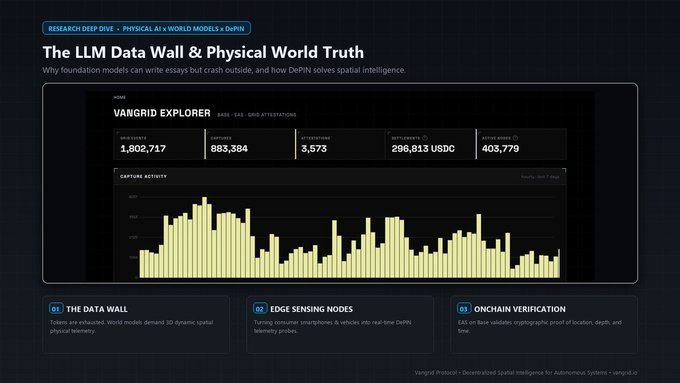This screenshot has width=680, height=383.
Task: Select the Attestations value 3,573
Action: point(314,149)
